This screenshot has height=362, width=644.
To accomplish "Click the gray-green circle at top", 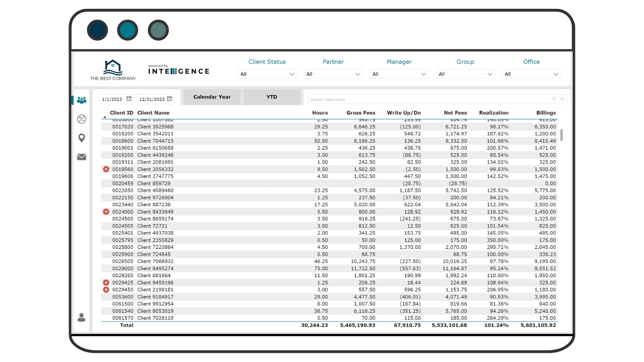I will (158, 30).
